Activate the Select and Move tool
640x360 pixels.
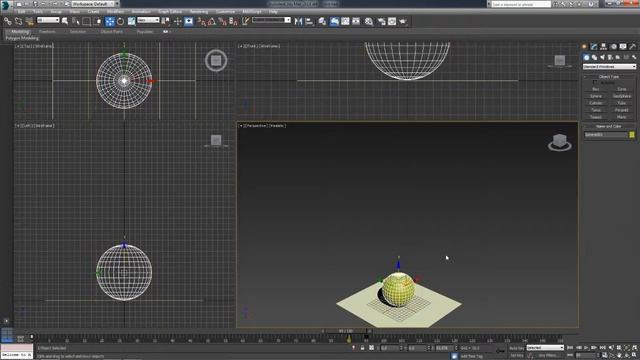point(110,21)
